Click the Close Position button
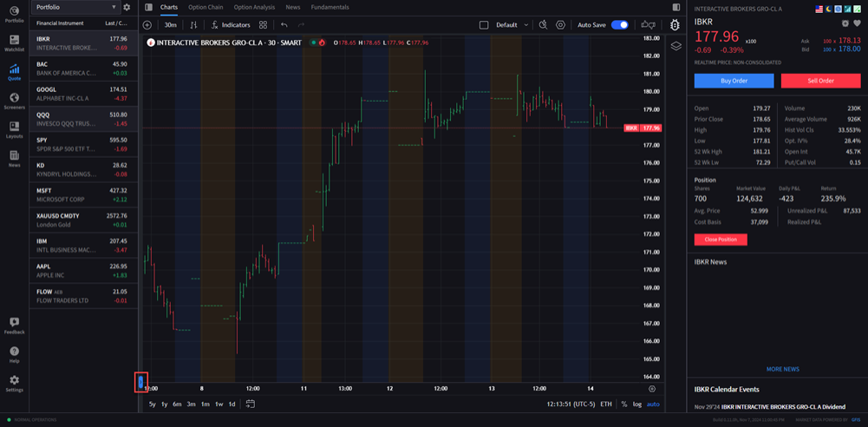Viewport: 868px width, 427px height. tap(721, 240)
